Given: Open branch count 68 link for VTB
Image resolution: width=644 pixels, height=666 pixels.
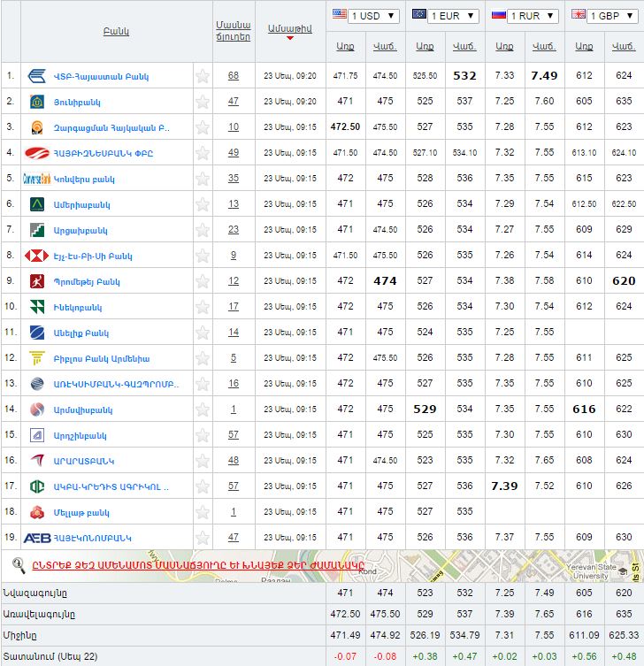Looking at the screenshot, I should 234,76.
